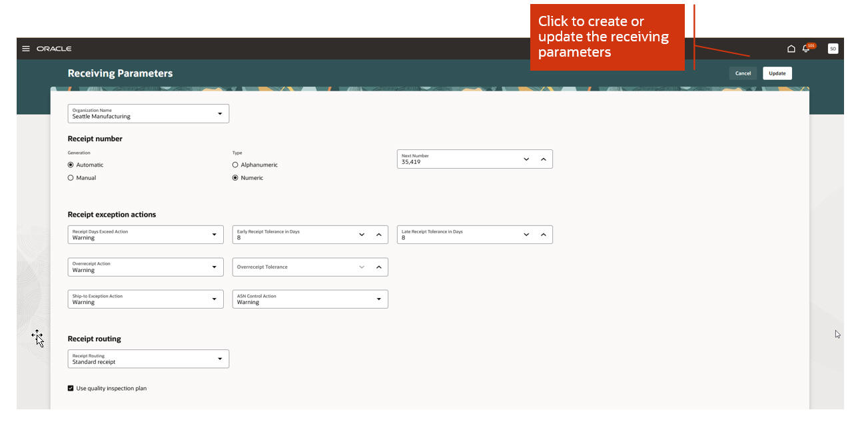Image resolution: width=868 pixels, height=448 pixels.
Task: Open the Receipt Routing dropdown
Action: [x=149, y=359]
